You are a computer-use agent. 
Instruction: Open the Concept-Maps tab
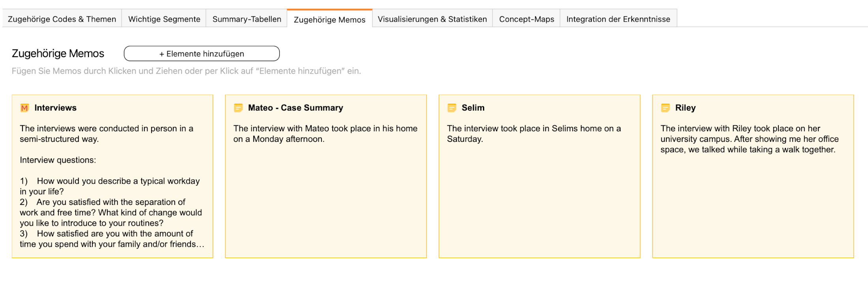pyautogui.click(x=526, y=19)
